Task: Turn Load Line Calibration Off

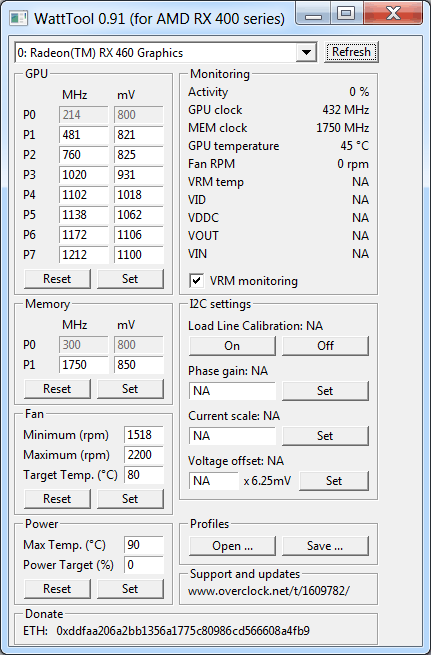Action: (x=325, y=346)
